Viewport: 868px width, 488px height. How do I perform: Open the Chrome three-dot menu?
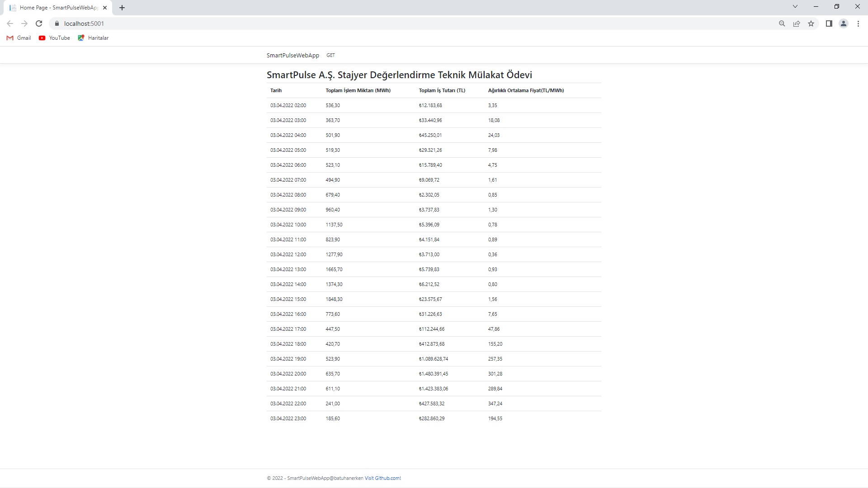click(858, 23)
